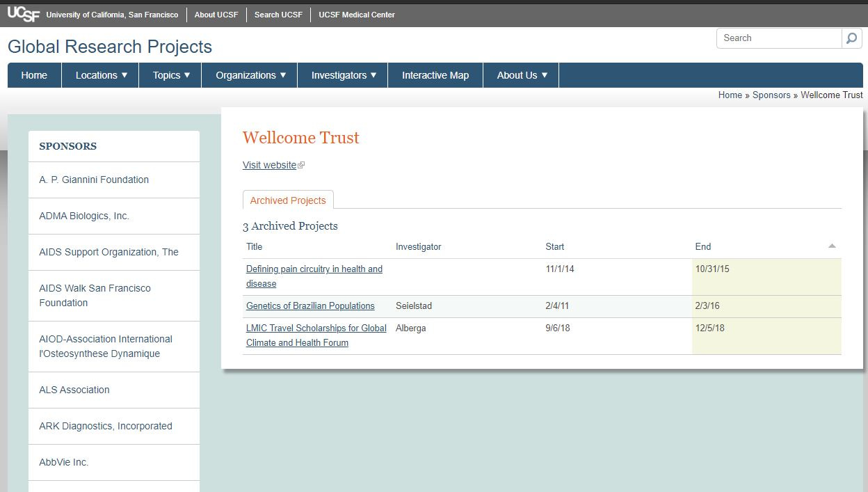Open LMIC Travel Scholarships project link
The width and height of the screenshot is (868, 492).
coord(316,335)
